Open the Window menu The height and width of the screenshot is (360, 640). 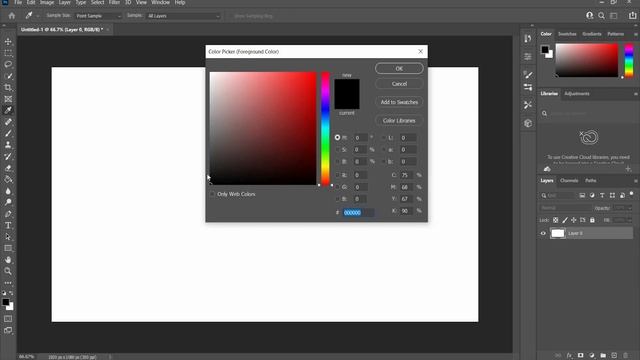point(160,2)
